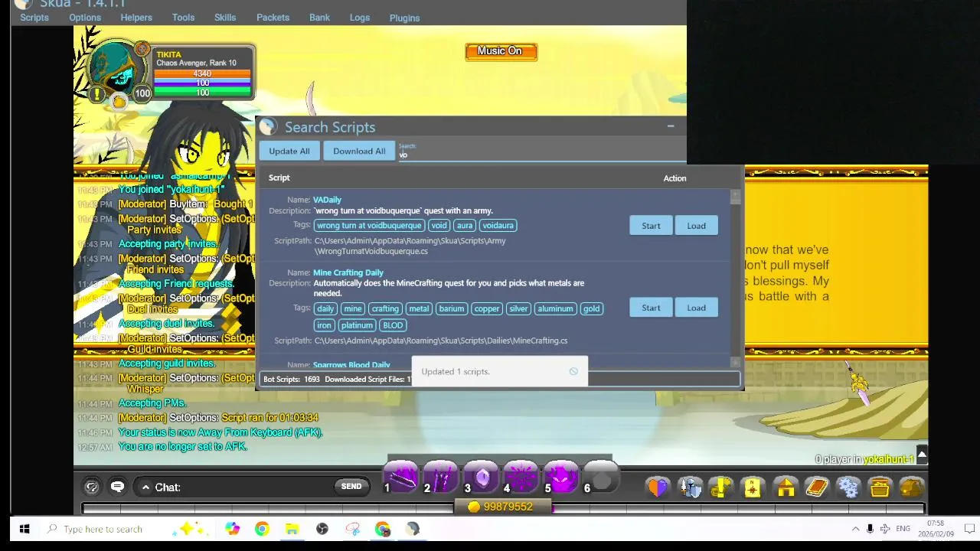Use skill slot 2 on the action bar
The width and height of the screenshot is (980, 551).
442,478
